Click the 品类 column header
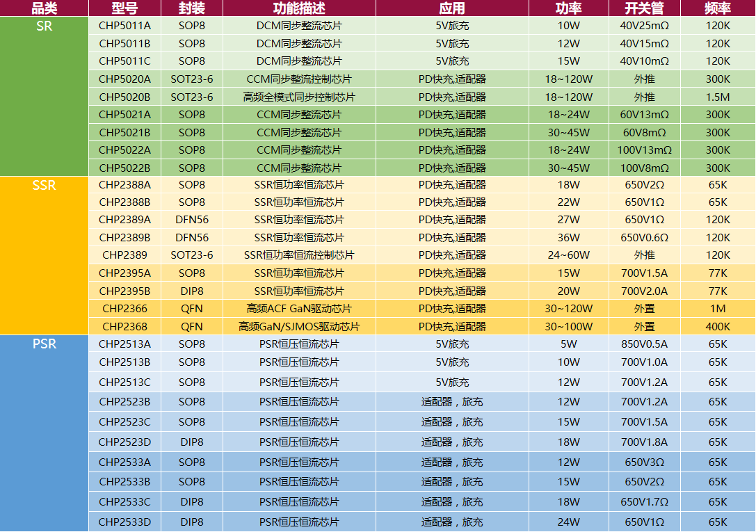 click(x=44, y=8)
